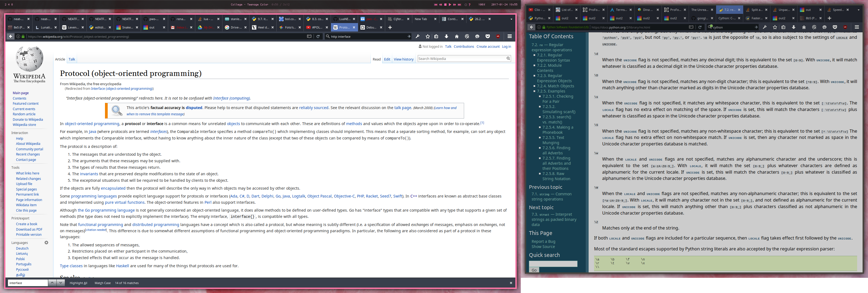The image size is (868, 293).
Task: Open the View history tab
Action: click(403, 59)
